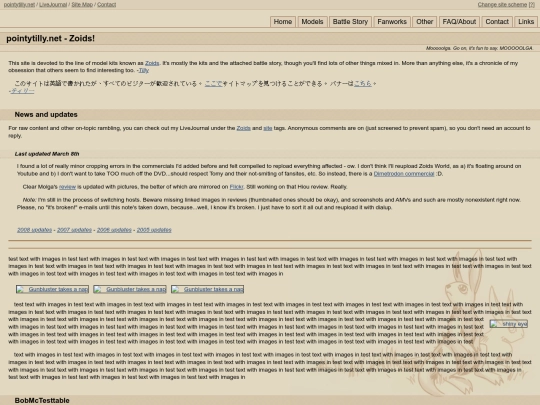
Task: Click Change site scheme link
Action: point(502,4)
